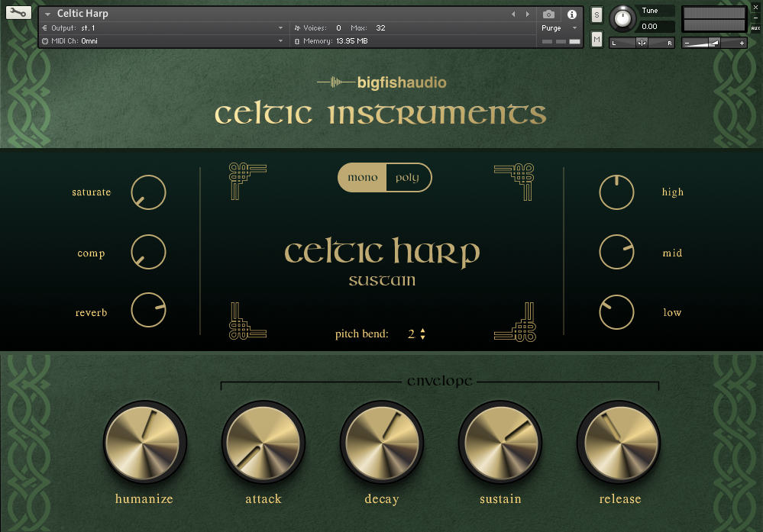Open instrument options with the wrench icon

pos(18,12)
